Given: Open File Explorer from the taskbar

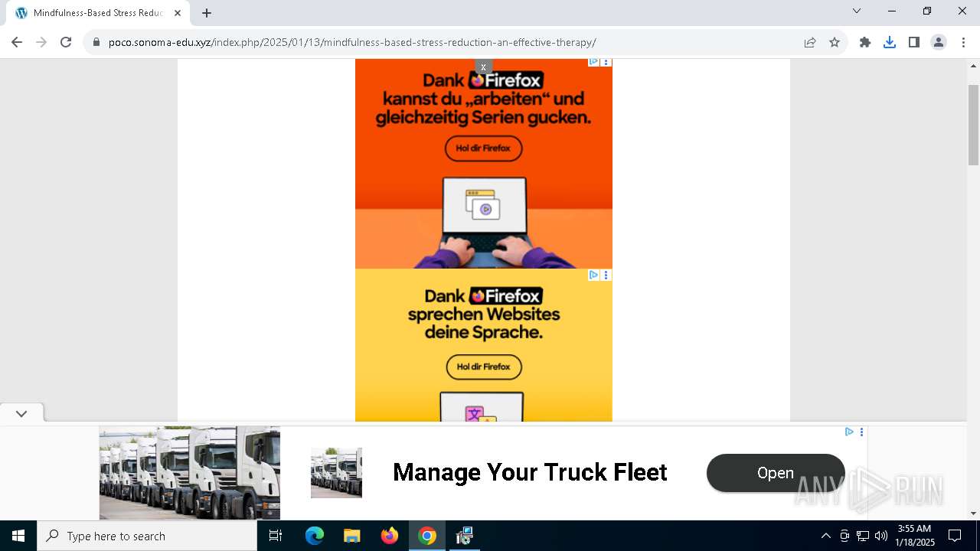Looking at the screenshot, I should 351,536.
